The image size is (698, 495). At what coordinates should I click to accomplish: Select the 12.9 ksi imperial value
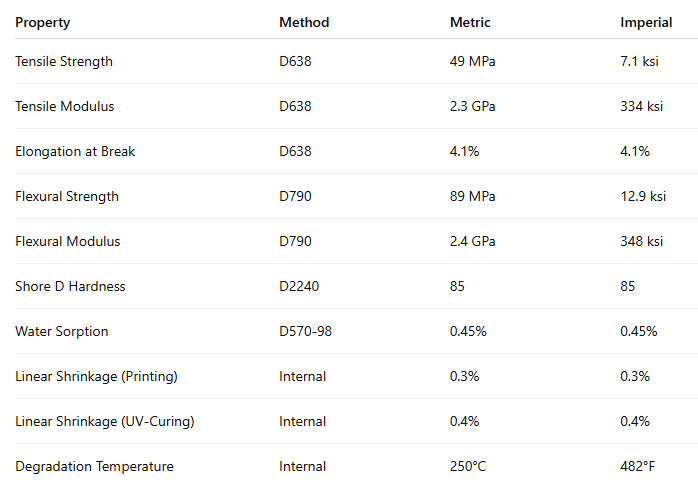click(x=643, y=196)
